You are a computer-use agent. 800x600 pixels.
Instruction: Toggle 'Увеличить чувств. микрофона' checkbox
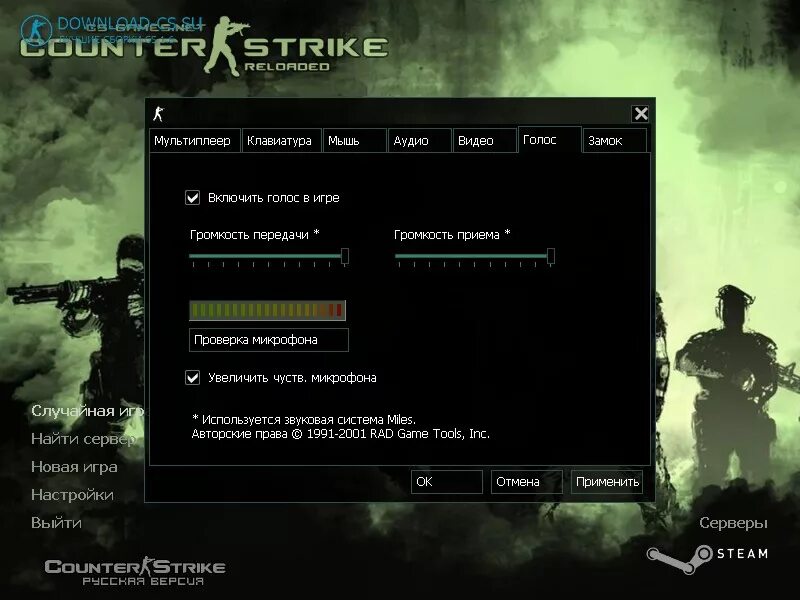(192, 378)
